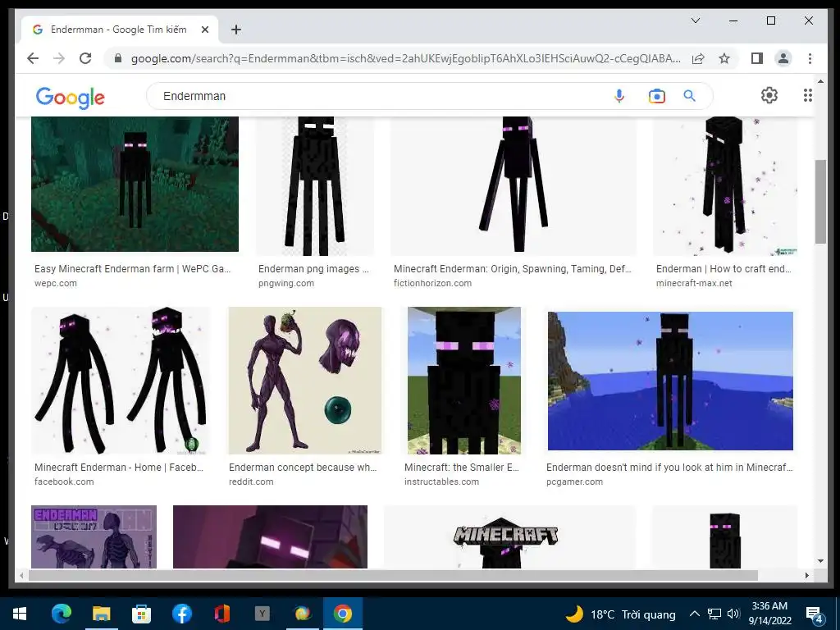The image size is (840, 630).
Task: Open Chrome's three-dot menu
Action: point(810,58)
